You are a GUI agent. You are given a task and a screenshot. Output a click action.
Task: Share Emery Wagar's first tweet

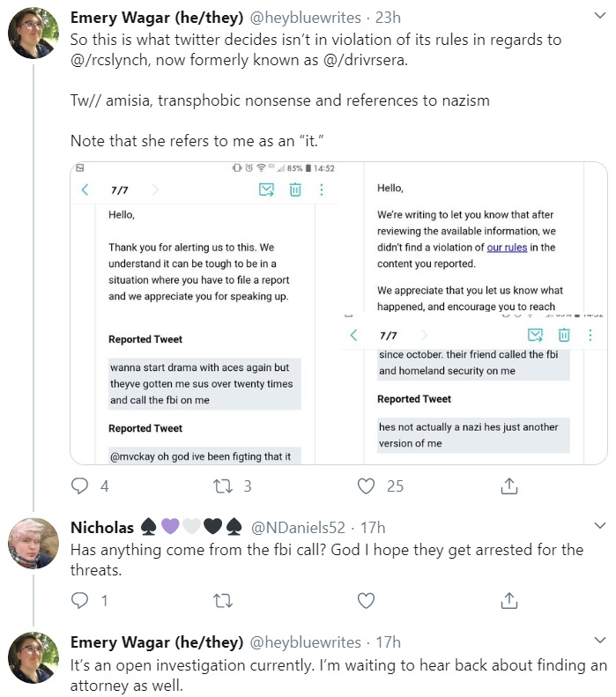pyautogui.click(x=509, y=486)
